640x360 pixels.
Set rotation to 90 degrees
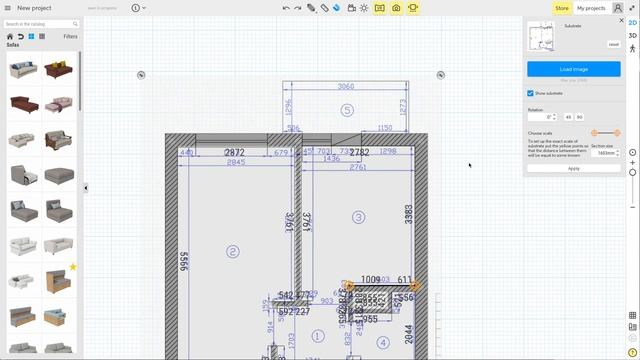pos(579,117)
